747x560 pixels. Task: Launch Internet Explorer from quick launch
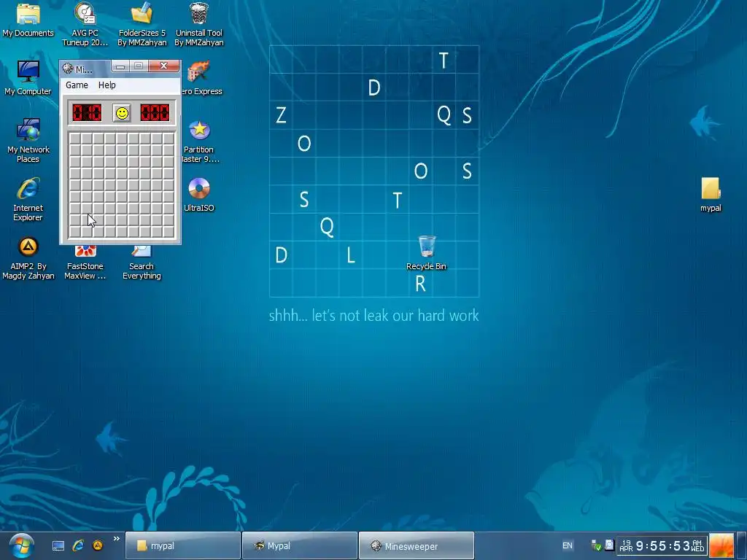78,545
